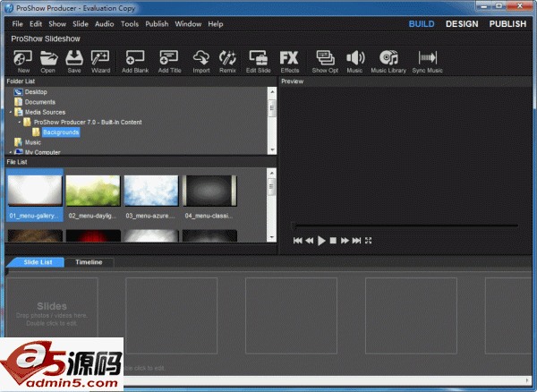Open the Window menu
537x392 pixels.
click(x=188, y=24)
